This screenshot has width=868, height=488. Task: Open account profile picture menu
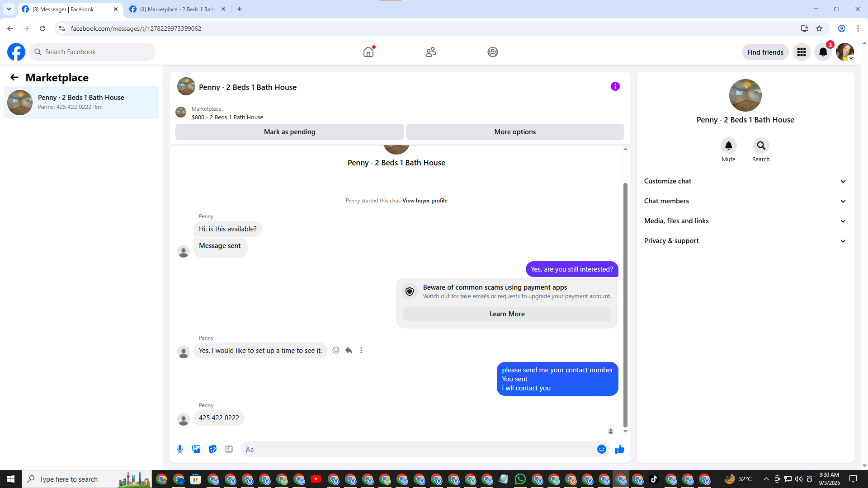pyautogui.click(x=845, y=52)
